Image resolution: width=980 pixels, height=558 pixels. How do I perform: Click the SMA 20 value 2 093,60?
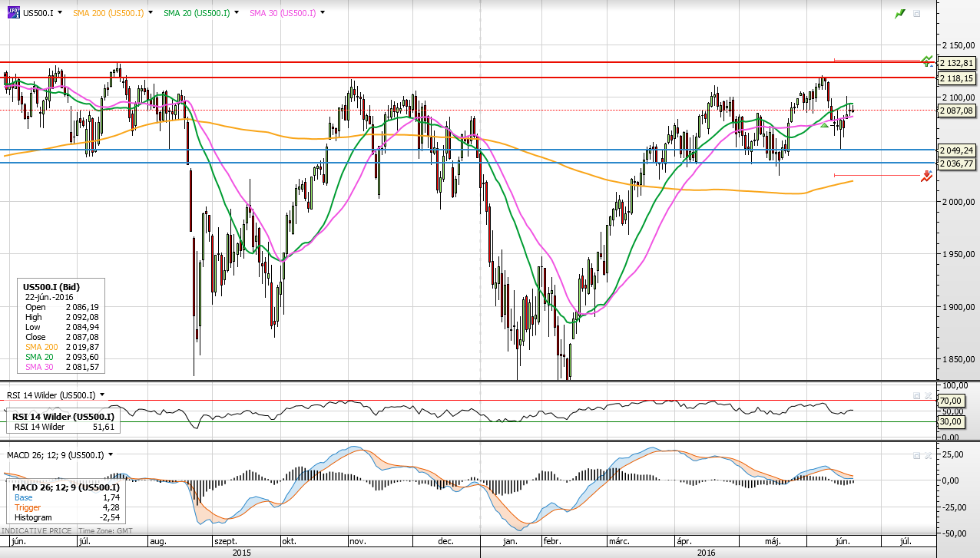[x=83, y=357]
